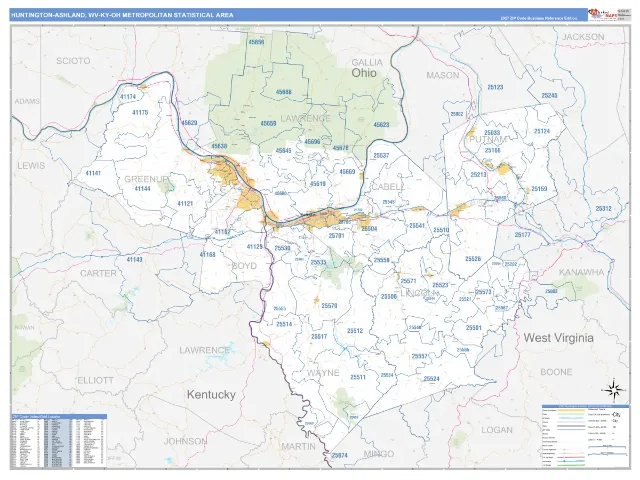640x480 pixels.
Task: Click the BOONE county label
Action: pos(556,372)
